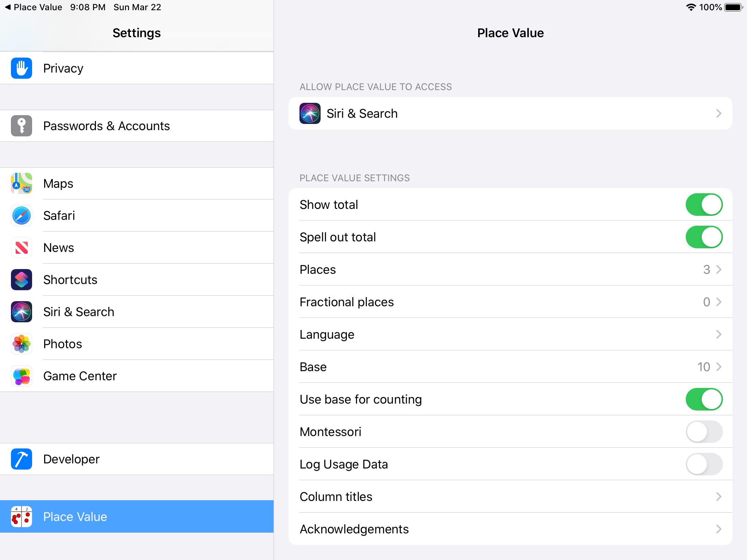
Task: Tap the Acknowledgements label
Action: (x=354, y=529)
